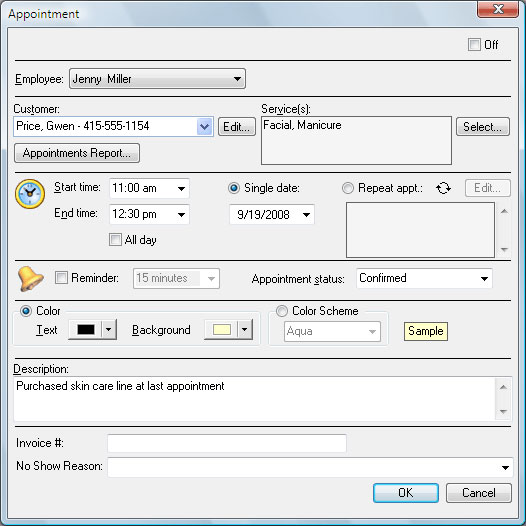Open the Text color dropdown arrow

tap(108, 330)
